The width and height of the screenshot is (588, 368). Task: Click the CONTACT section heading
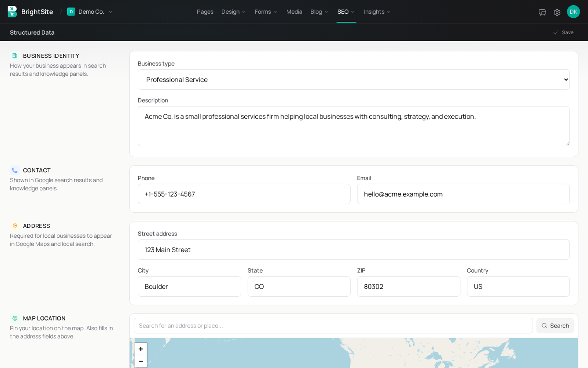pos(37,170)
